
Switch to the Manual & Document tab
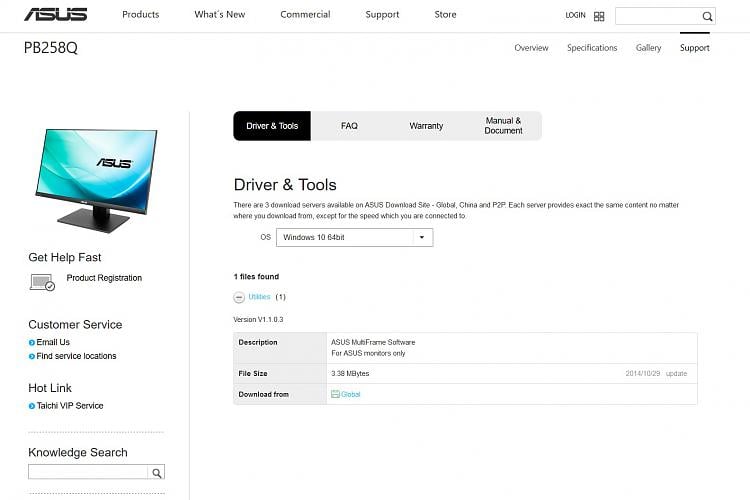tap(503, 126)
